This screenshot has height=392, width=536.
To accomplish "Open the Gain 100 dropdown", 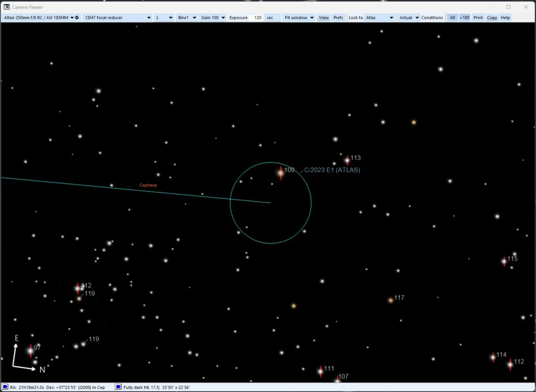I will 213,18.
